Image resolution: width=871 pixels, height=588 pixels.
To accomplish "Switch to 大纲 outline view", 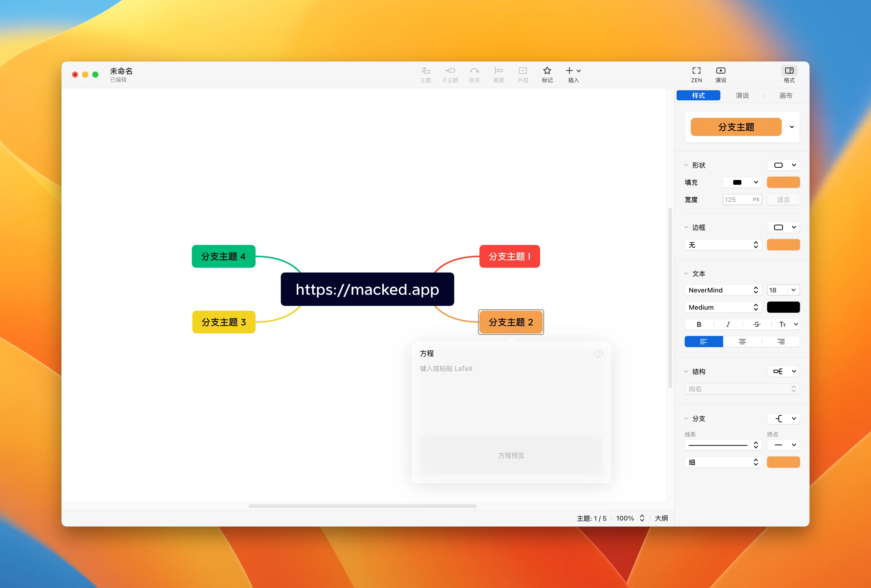I will (x=661, y=518).
